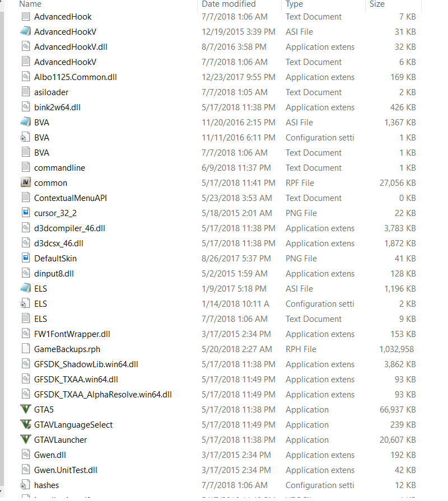Click the GTAVLanguageSelect shield icon
Screen dimensions: 448x501
pos(26,425)
